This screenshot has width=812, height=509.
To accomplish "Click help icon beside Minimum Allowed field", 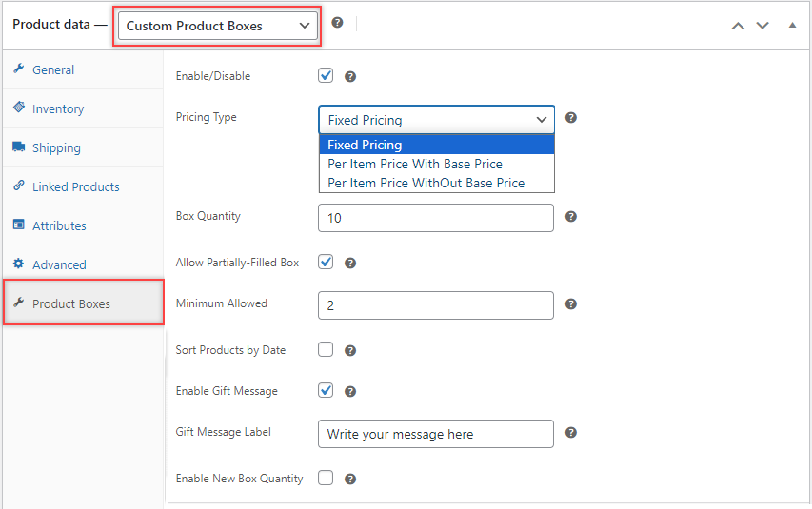I will click(570, 303).
